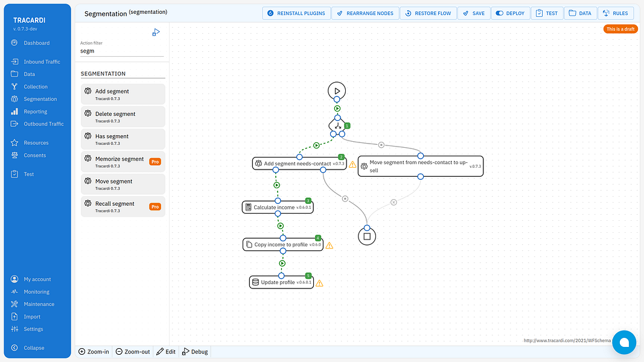Click the Zoom-out control
Screen dimensions: 644x362
click(x=133, y=352)
